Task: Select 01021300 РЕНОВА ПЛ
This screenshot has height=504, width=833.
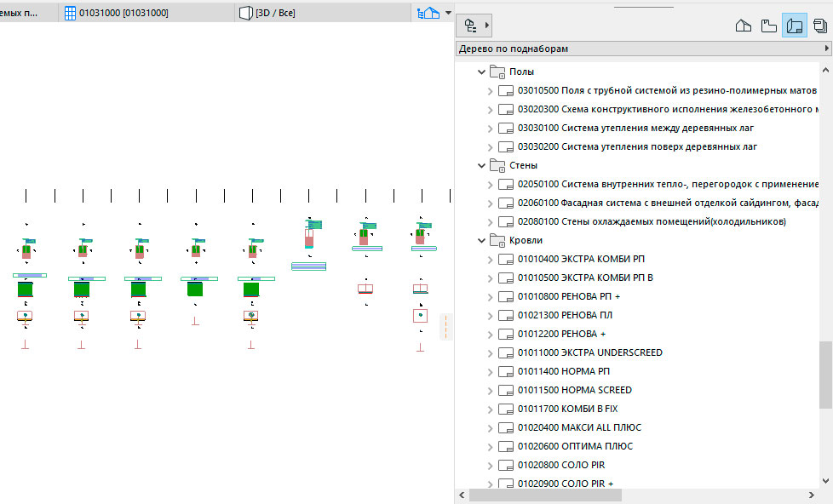Action: (565, 315)
